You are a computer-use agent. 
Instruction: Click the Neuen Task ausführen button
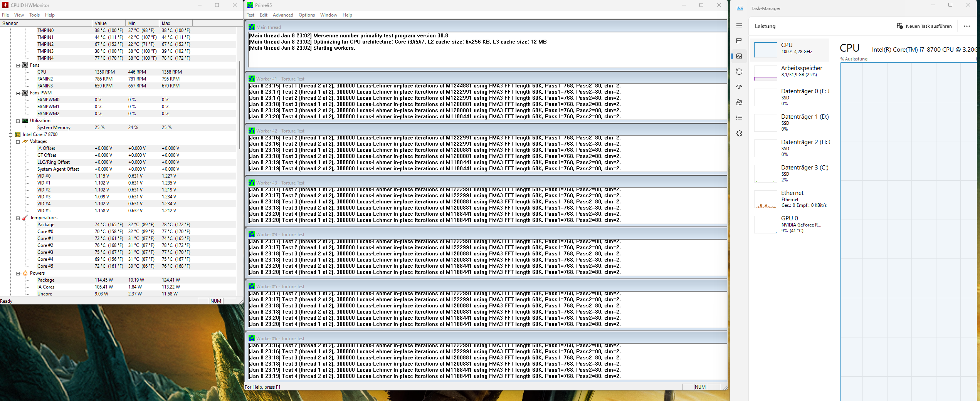tap(924, 26)
